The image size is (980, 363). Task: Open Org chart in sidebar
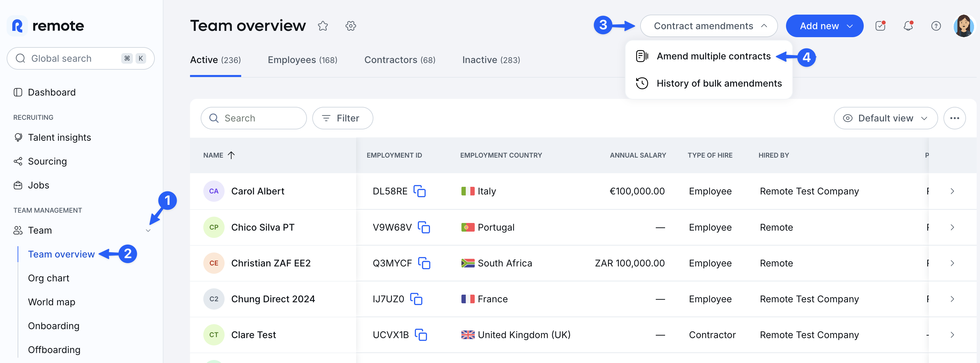tap(49, 278)
